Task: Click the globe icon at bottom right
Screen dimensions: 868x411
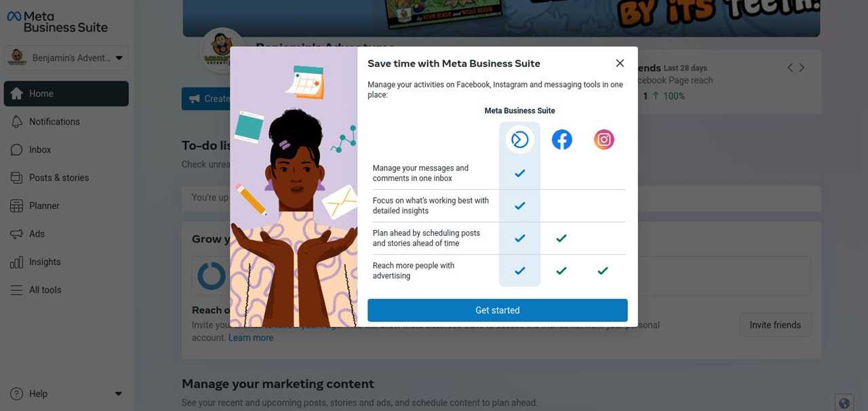Action: tap(844, 403)
